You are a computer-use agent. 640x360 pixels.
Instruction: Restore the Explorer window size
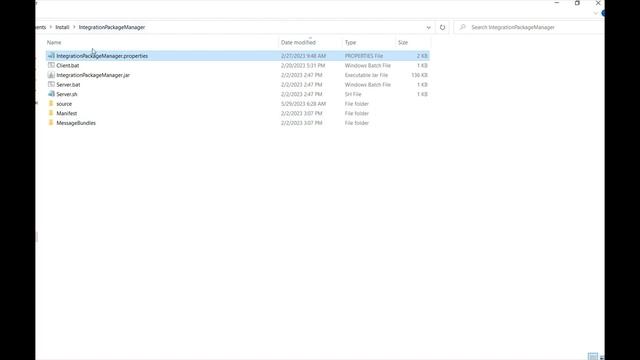[x=577, y=3]
